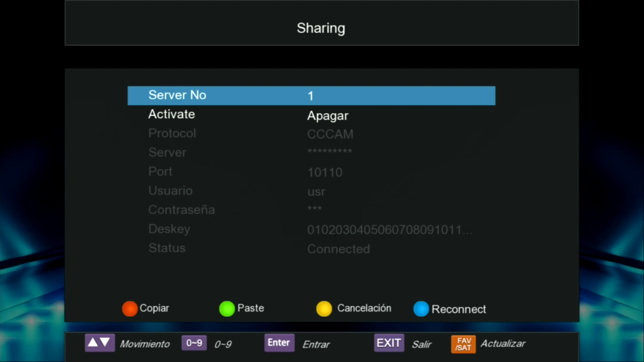The width and height of the screenshot is (644, 362).
Task: Click the orange FAV/SAT key icon
Action: tap(463, 344)
